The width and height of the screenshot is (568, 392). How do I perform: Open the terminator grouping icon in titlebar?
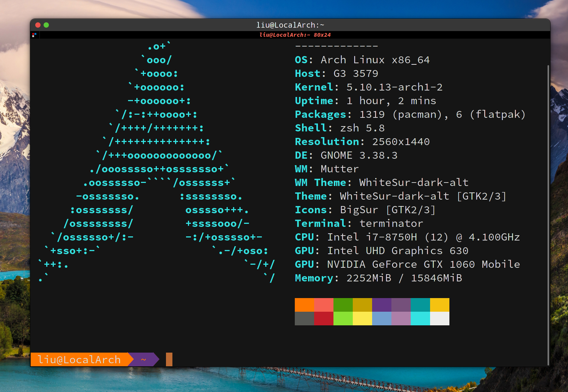(34, 35)
